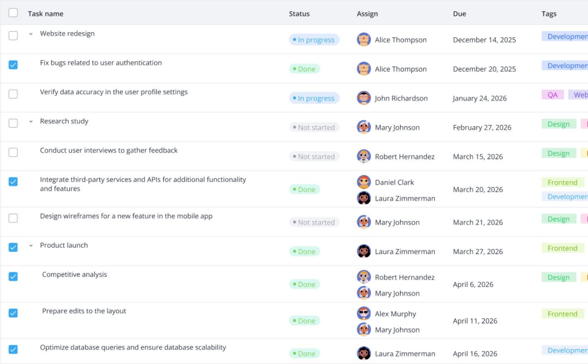This screenshot has height=364, width=588.
Task: Collapse the Research study task group
Action: click(x=31, y=122)
